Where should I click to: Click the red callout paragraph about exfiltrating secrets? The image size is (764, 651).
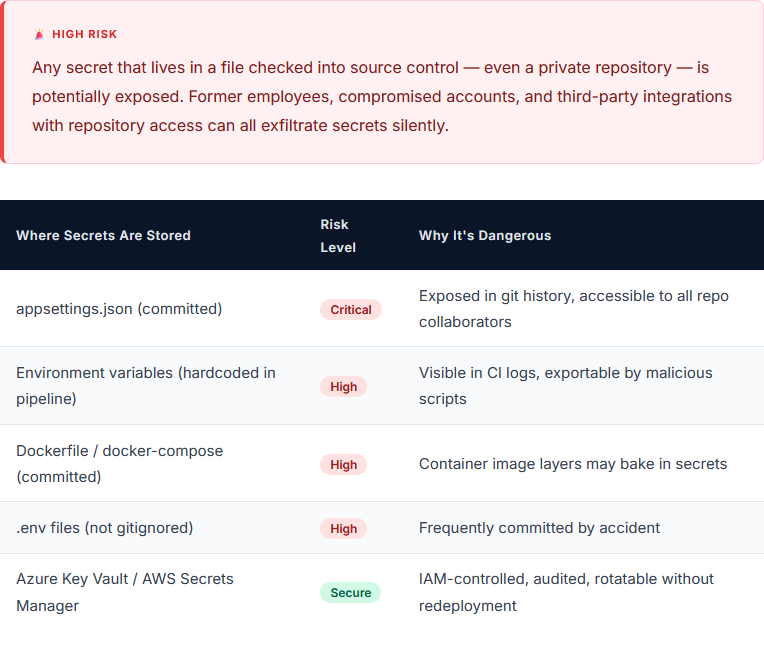tap(381, 97)
